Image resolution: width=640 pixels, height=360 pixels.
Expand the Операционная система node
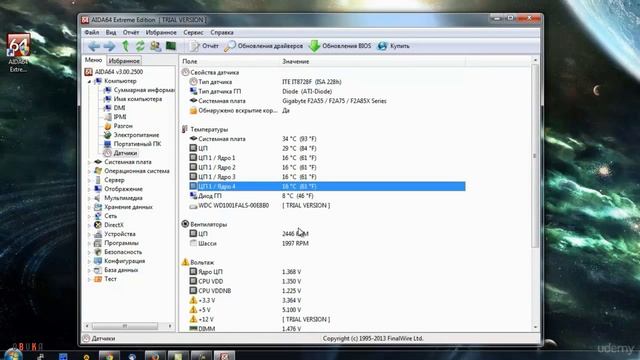89,171
